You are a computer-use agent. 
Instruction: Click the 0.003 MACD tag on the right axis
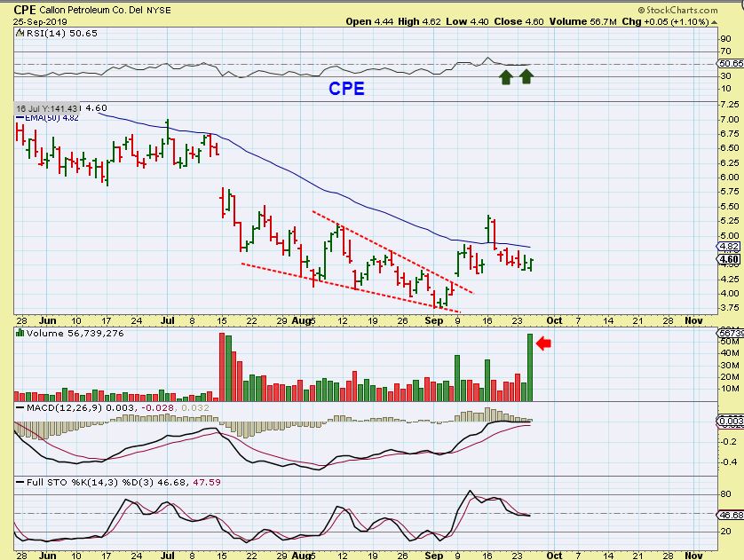click(731, 421)
